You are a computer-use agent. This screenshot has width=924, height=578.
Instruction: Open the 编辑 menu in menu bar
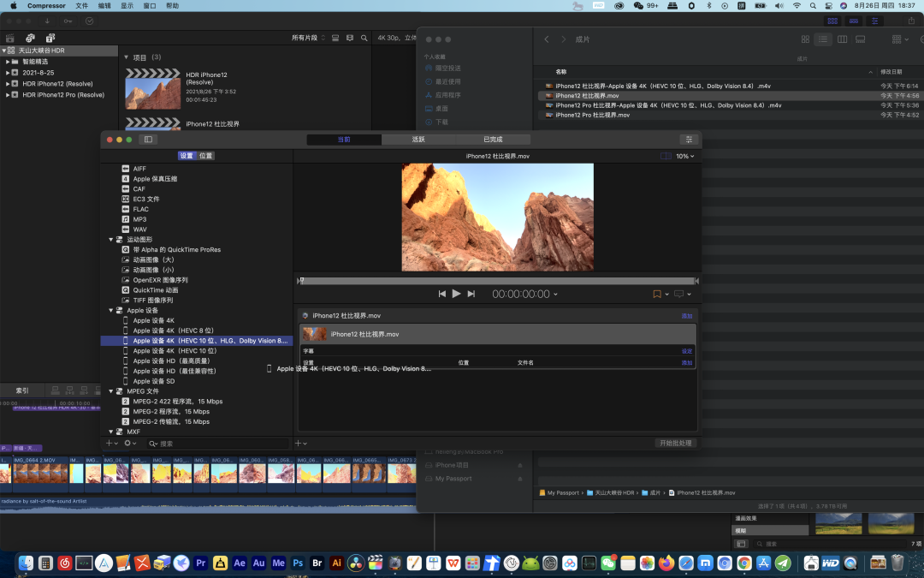104,6
